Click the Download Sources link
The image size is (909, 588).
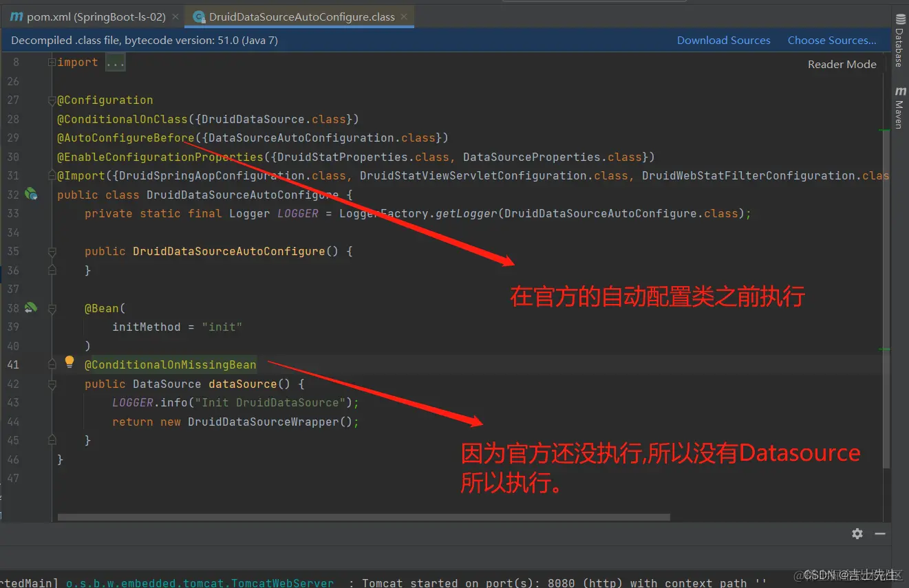(x=723, y=41)
